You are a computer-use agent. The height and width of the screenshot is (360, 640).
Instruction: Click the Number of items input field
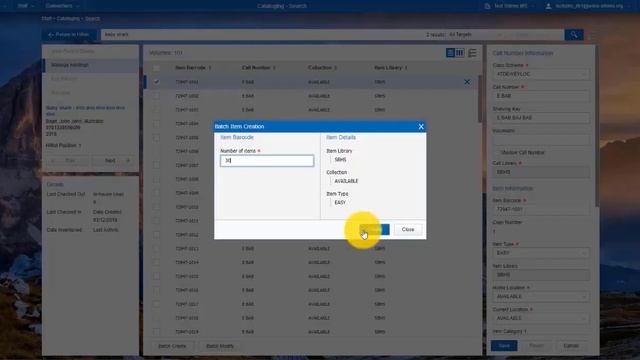pyautogui.click(x=267, y=160)
